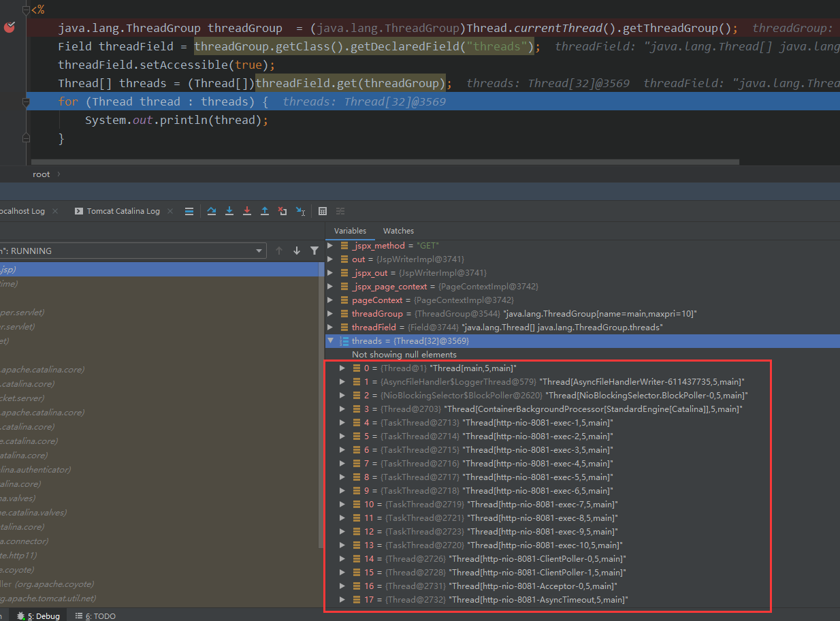
Task: Expand the threadGroup variable node
Action: (x=331, y=313)
